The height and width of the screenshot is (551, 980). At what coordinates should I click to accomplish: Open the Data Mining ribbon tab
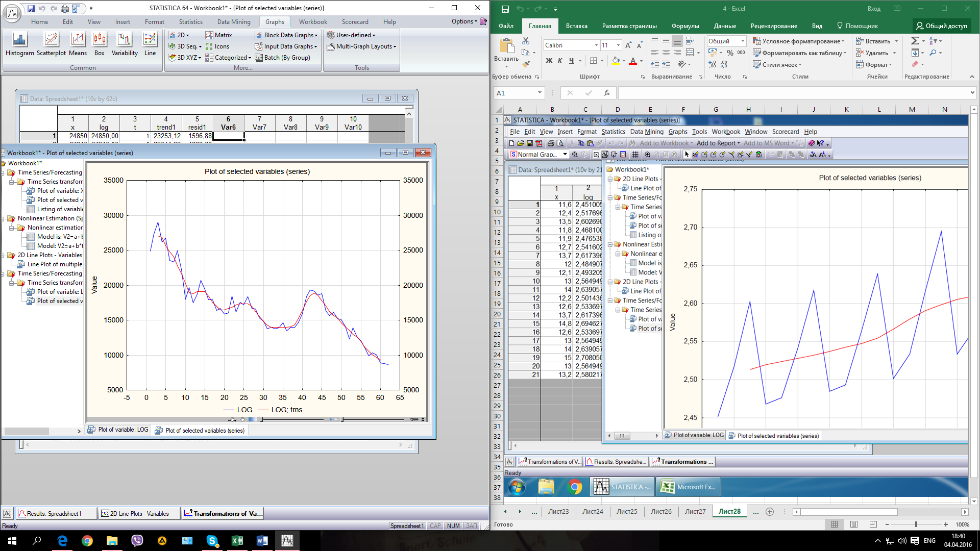point(234,22)
